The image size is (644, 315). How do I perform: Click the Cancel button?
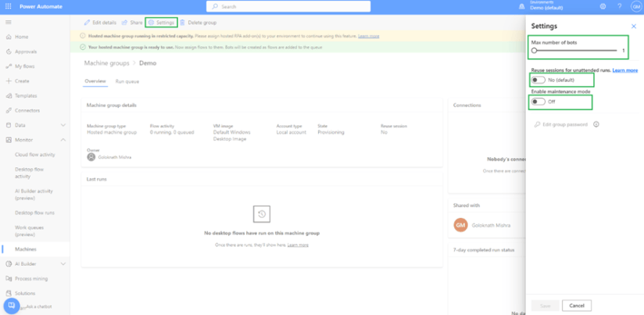tap(577, 306)
